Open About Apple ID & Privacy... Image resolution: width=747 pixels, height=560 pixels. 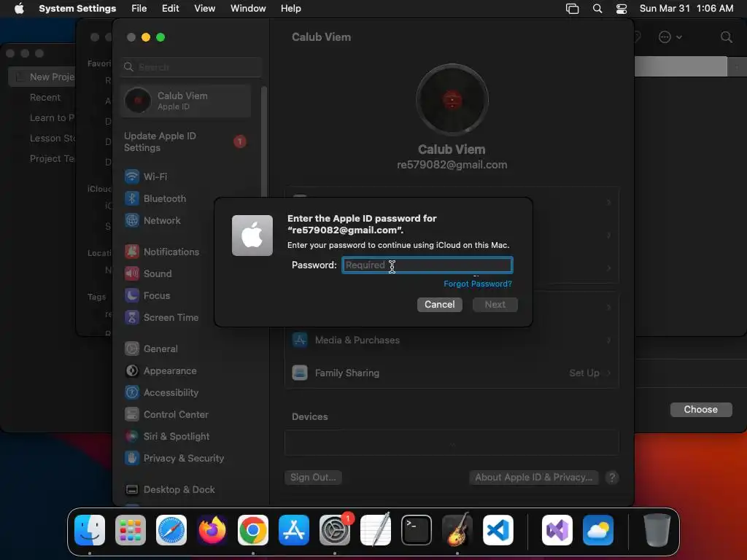[x=533, y=477]
